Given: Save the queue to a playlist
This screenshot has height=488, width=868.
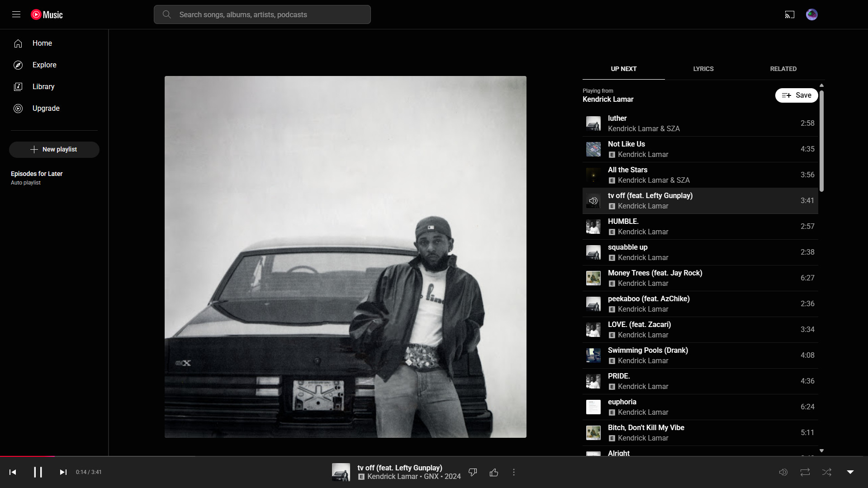Looking at the screenshot, I should (x=797, y=95).
